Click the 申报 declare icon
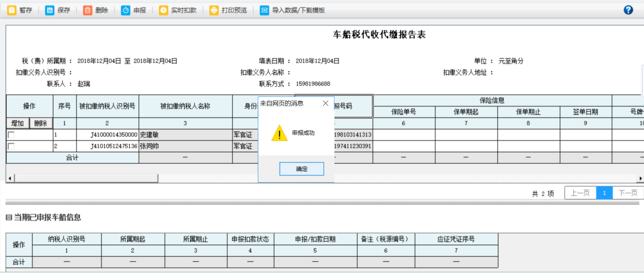The image size is (644, 275). pos(125,10)
